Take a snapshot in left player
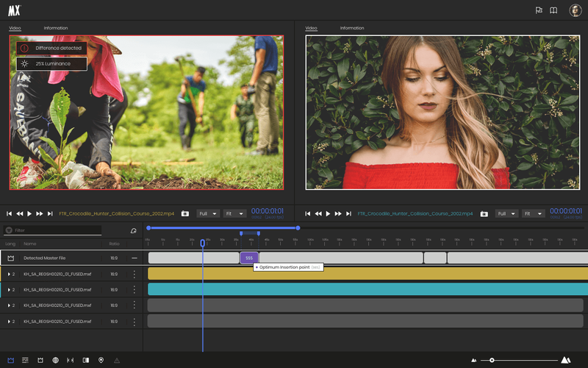The image size is (588, 368). tap(185, 213)
